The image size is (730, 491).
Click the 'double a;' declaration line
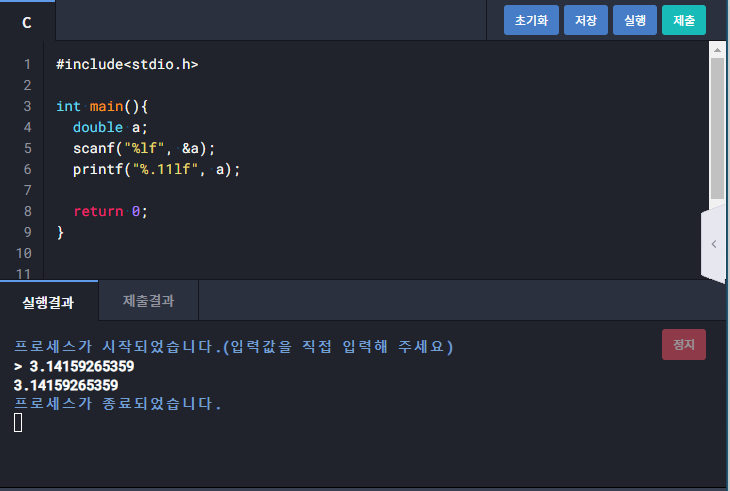click(110, 127)
